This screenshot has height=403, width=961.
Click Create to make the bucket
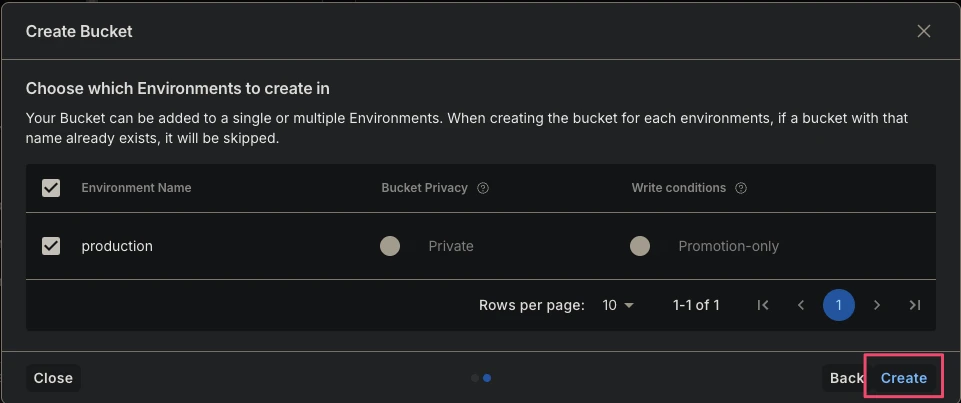(903, 379)
